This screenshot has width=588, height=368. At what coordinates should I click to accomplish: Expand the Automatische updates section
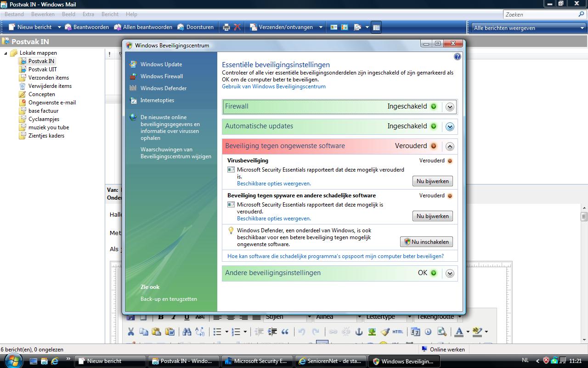click(x=450, y=126)
